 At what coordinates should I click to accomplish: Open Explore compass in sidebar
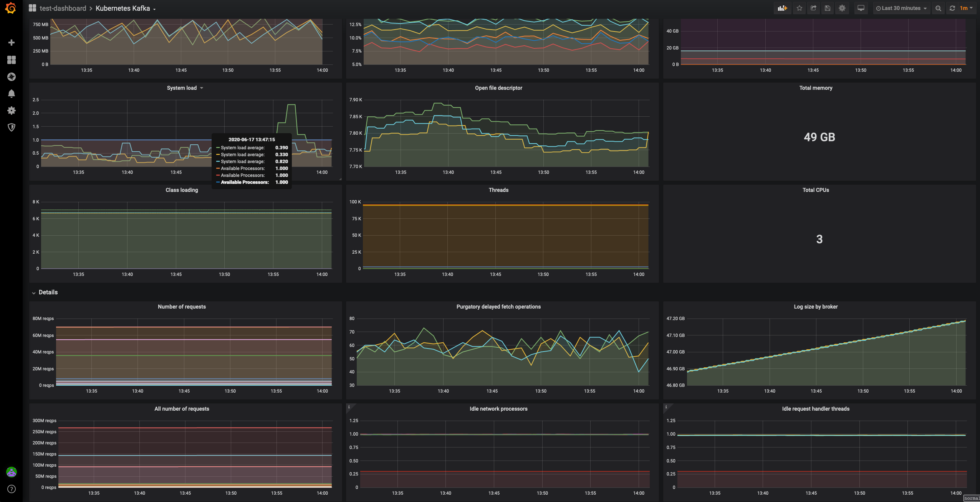tap(12, 77)
